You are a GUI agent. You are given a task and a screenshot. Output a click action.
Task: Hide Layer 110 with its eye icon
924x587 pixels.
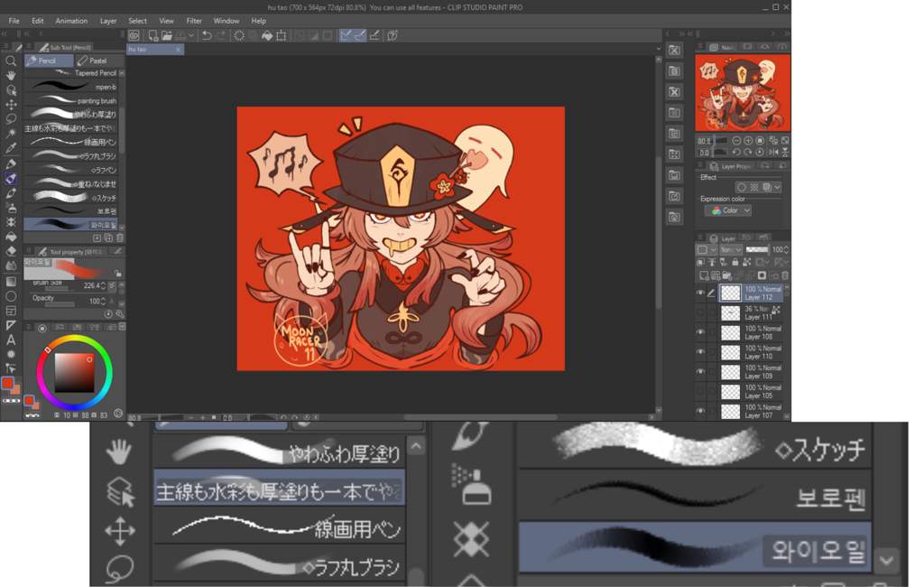pyautogui.click(x=700, y=352)
